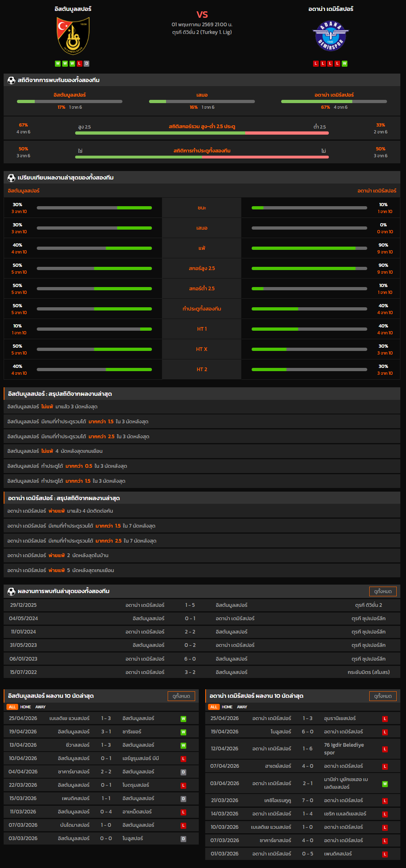
Task: Click Istanbulspor team name at top left
Action: tap(73, 8)
